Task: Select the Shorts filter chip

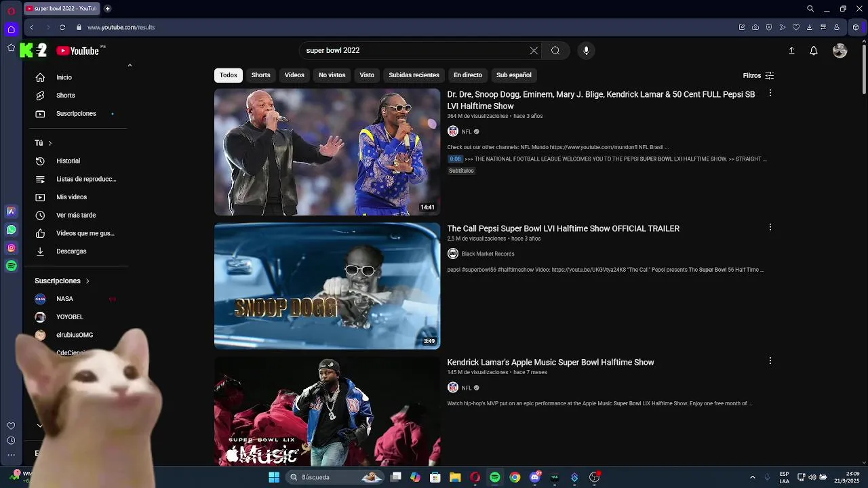Action: (260, 75)
